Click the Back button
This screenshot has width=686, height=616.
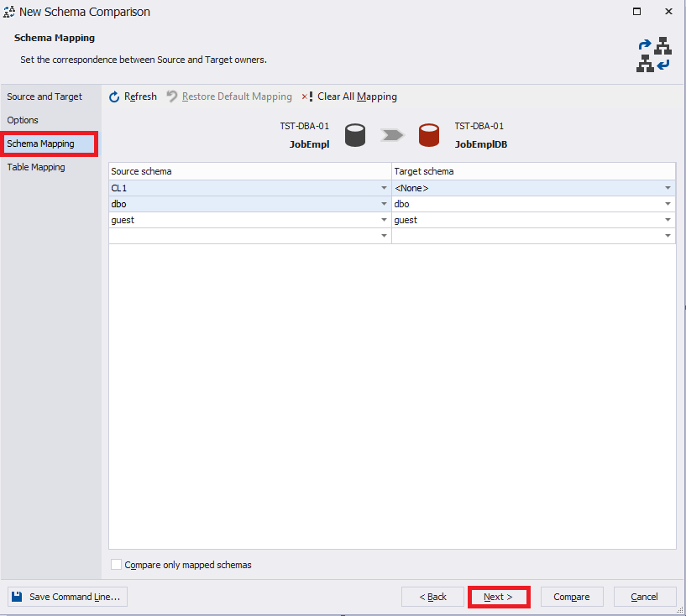coord(432,597)
